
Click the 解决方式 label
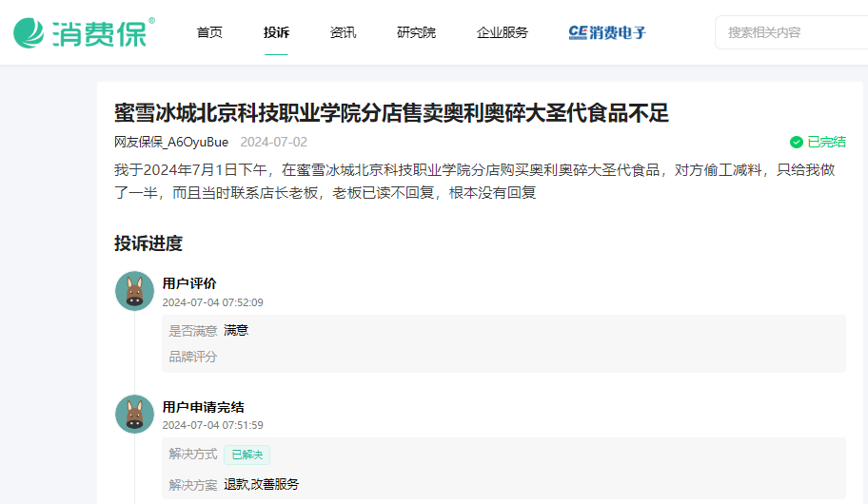(x=192, y=455)
